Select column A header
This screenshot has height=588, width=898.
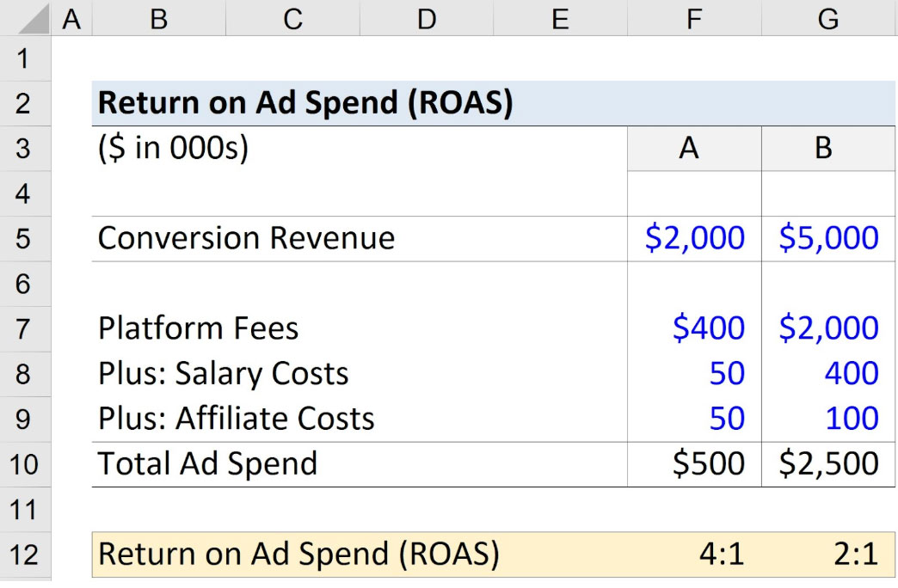(x=71, y=18)
